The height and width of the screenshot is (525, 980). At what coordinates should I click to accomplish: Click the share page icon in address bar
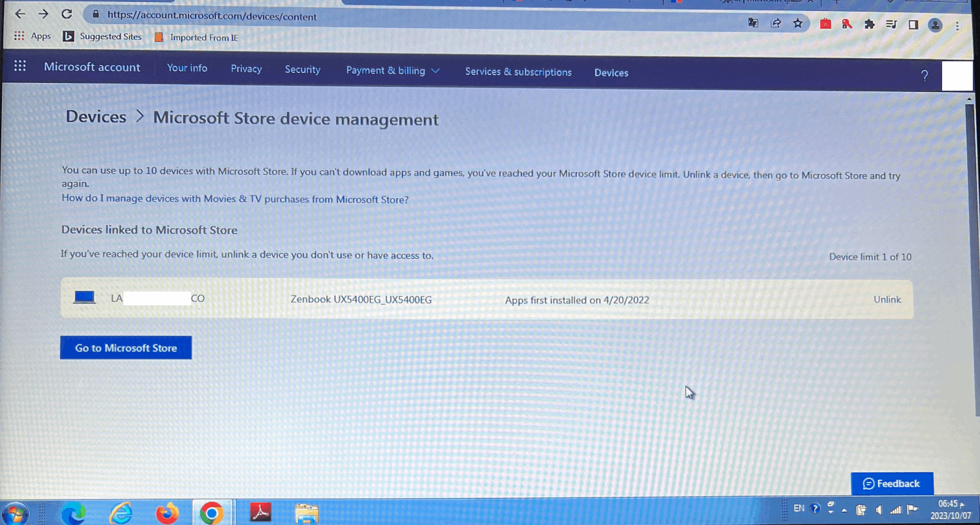(776, 23)
